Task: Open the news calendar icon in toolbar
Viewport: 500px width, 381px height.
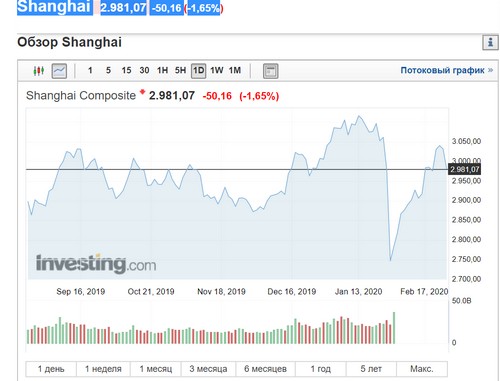Action: click(x=270, y=71)
